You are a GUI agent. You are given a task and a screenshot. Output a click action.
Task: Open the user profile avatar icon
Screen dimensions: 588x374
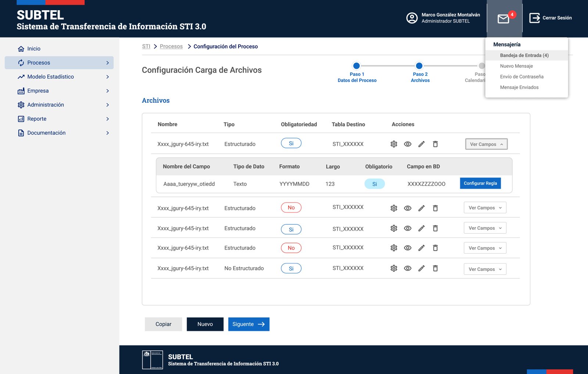(x=412, y=18)
